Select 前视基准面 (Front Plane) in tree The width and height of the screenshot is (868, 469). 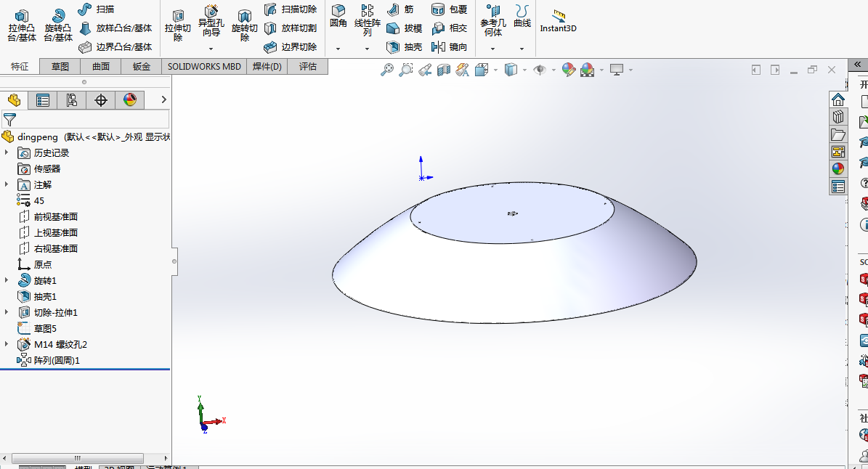click(x=48, y=217)
